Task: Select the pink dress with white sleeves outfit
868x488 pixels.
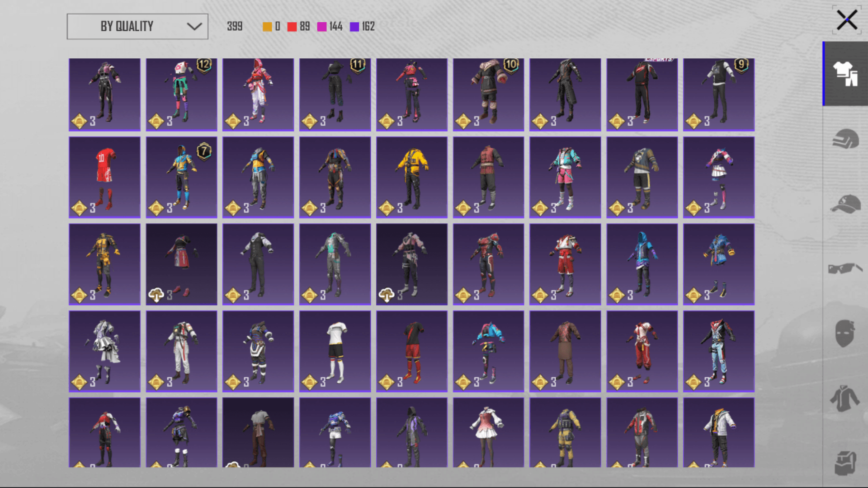Action: pyautogui.click(x=488, y=432)
